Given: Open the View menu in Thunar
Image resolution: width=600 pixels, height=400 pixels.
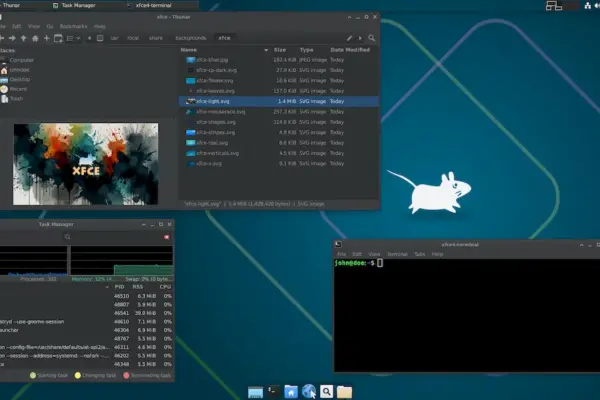Looking at the screenshot, I should click(x=34, y=26).
